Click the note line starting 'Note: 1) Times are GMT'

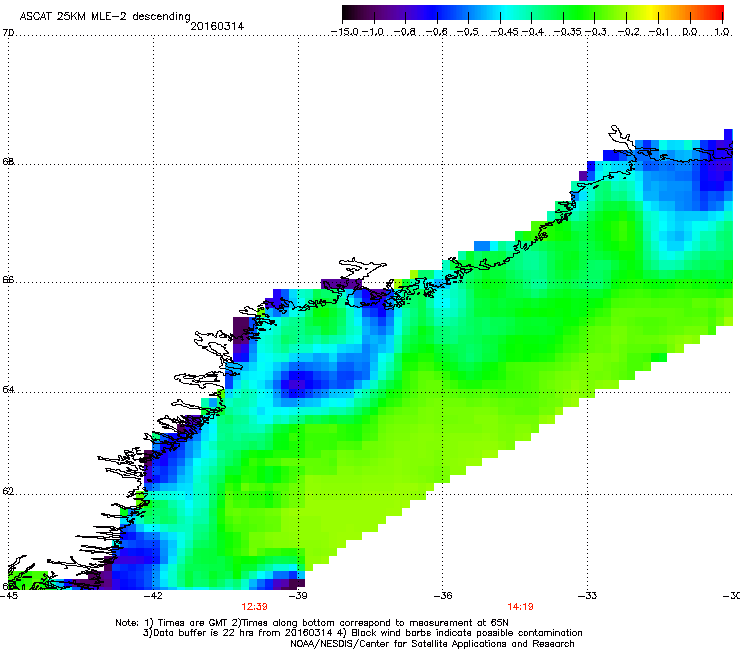click(x=312, y=623)
